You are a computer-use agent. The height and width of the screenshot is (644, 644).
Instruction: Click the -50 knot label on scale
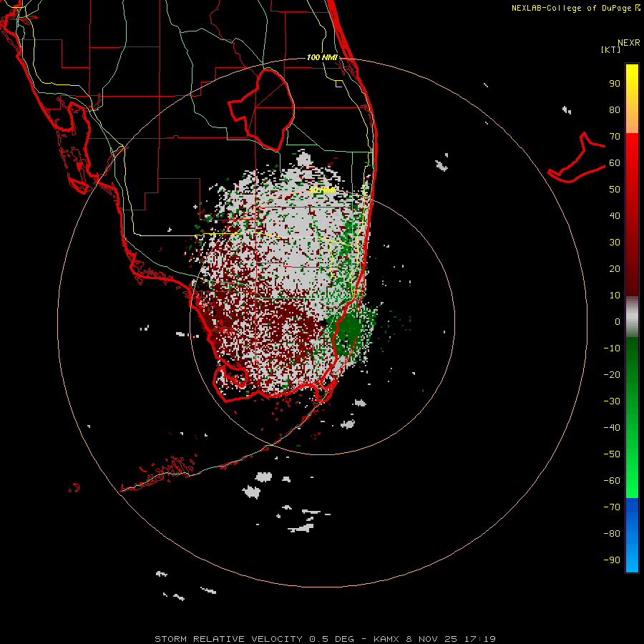612,454
